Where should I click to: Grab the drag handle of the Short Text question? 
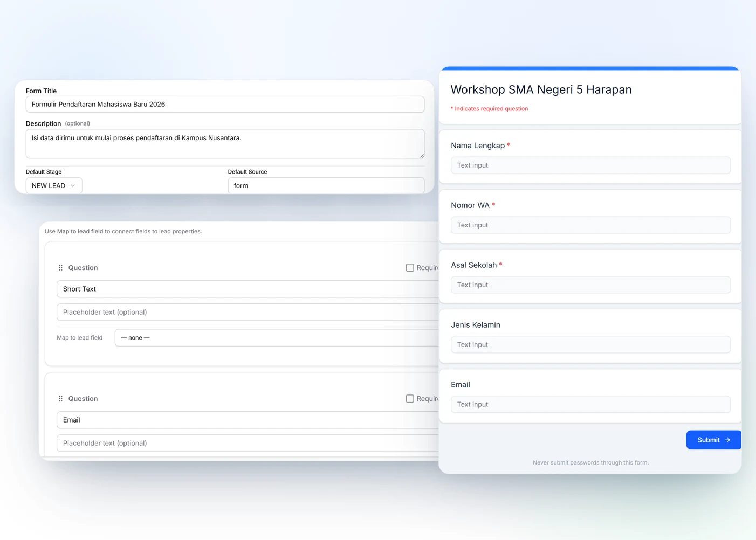coord(60,268)
